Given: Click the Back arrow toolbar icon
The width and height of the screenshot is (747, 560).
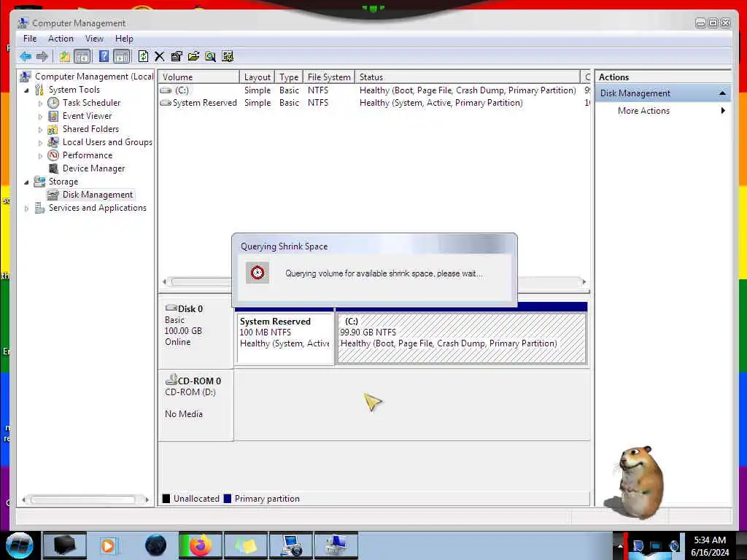Looking at the screenshot, I should pyautogui.click(x=26, y=57).
